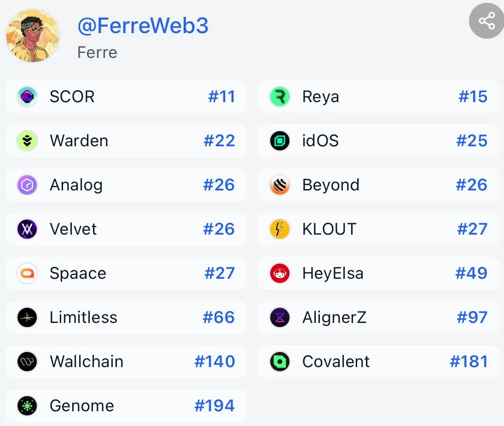Viewport: 504px width, 426px height.
Task: Click the KLOUT lightning bolt icon
Action: [280, 230]
